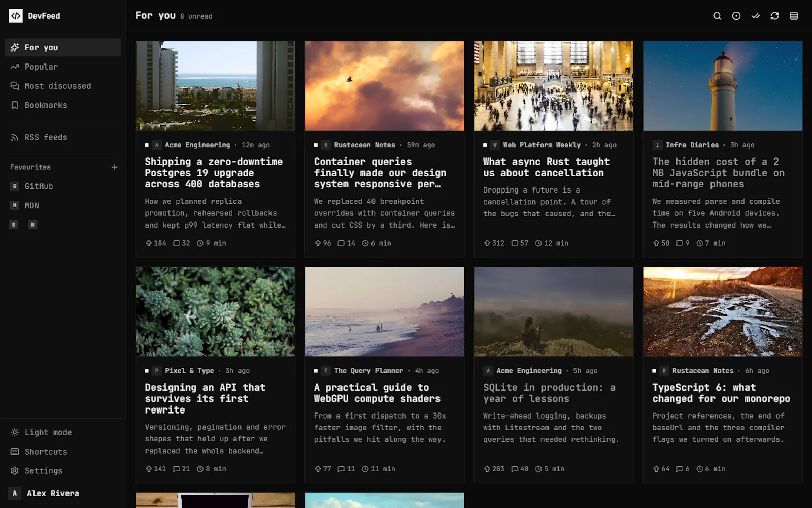Upvote the WebGPU compute shaders article (77)
This screenshot has width=812, height=508.
323,469
